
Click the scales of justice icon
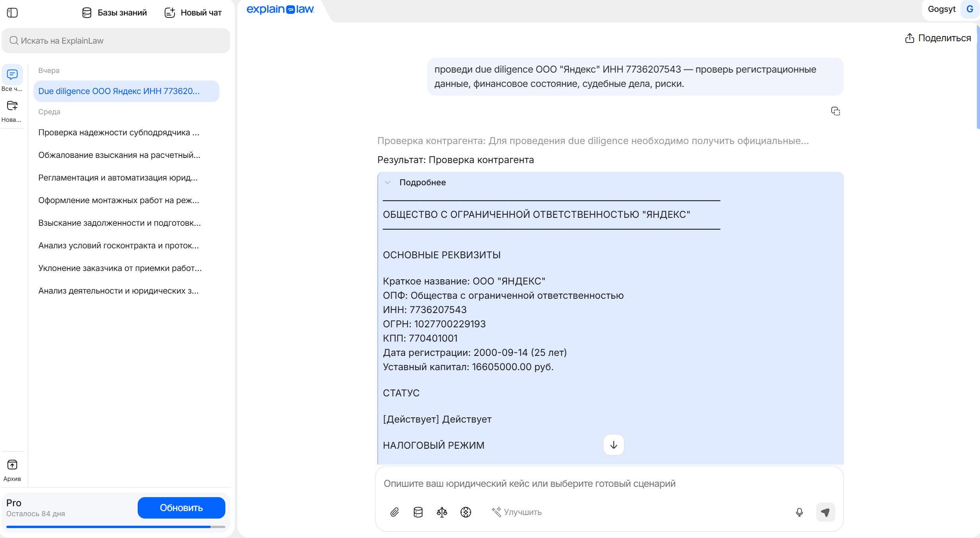pyautogui.click(x=442, y=512)
